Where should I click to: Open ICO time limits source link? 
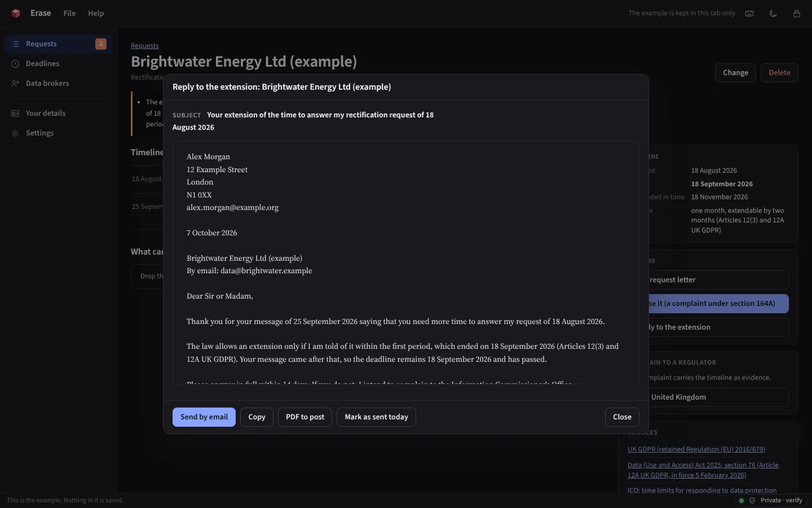pyautogui.click(x=702, y=491)
